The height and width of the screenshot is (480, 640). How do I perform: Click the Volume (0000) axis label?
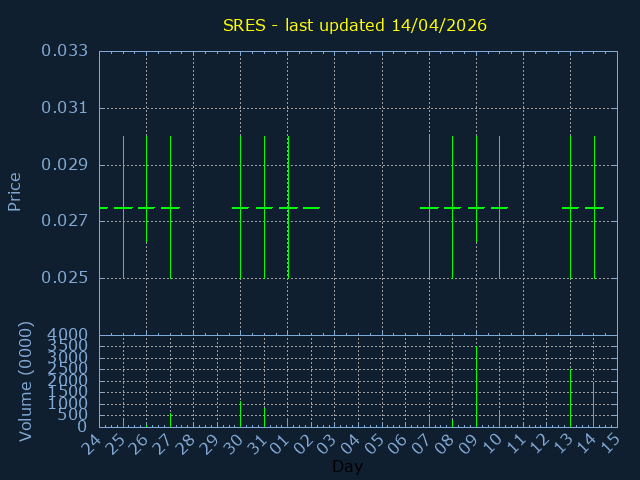pyautogui.click(x=26, y=381)
